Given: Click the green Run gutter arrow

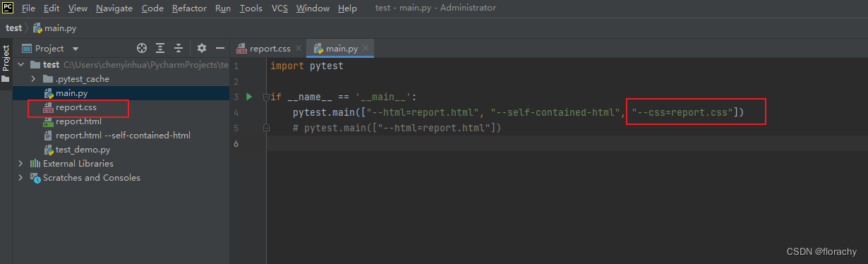Looking at the screenshot, I should (x=249, y=97).
